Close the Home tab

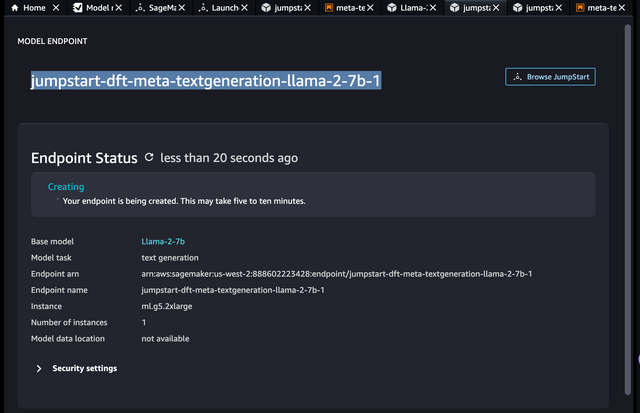coord(56,8)
